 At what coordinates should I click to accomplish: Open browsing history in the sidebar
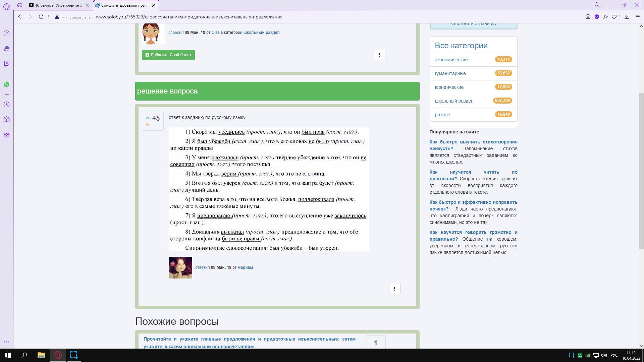7,105
